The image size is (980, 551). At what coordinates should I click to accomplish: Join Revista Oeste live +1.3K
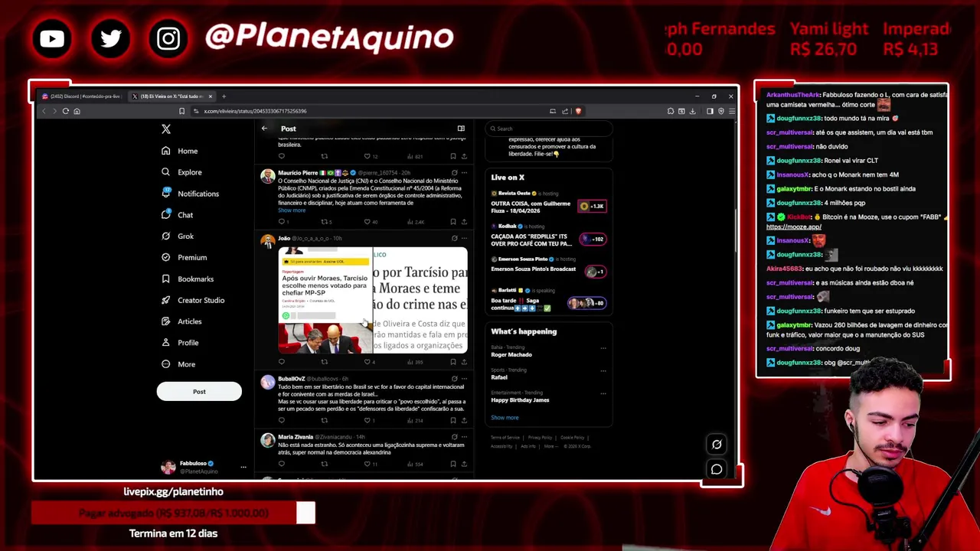click(x=592, y=206)
